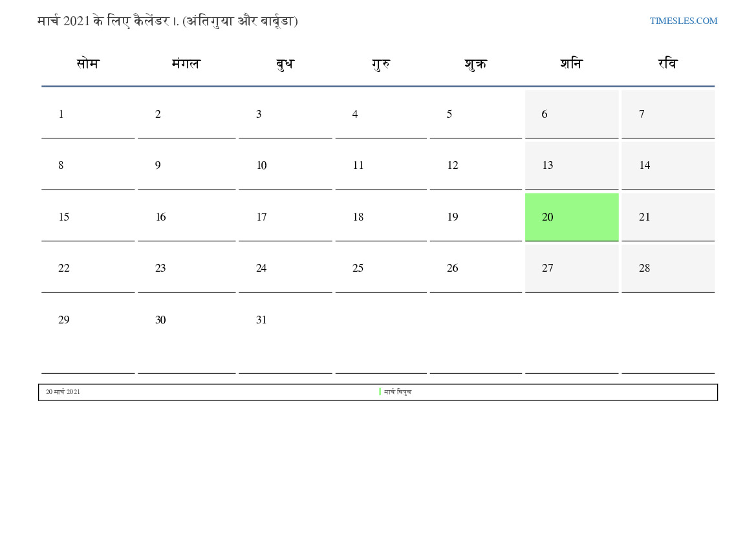Screen dimensions: 756x535
Task: Click the Sunday date 7 cell
Action: [667, 115]
